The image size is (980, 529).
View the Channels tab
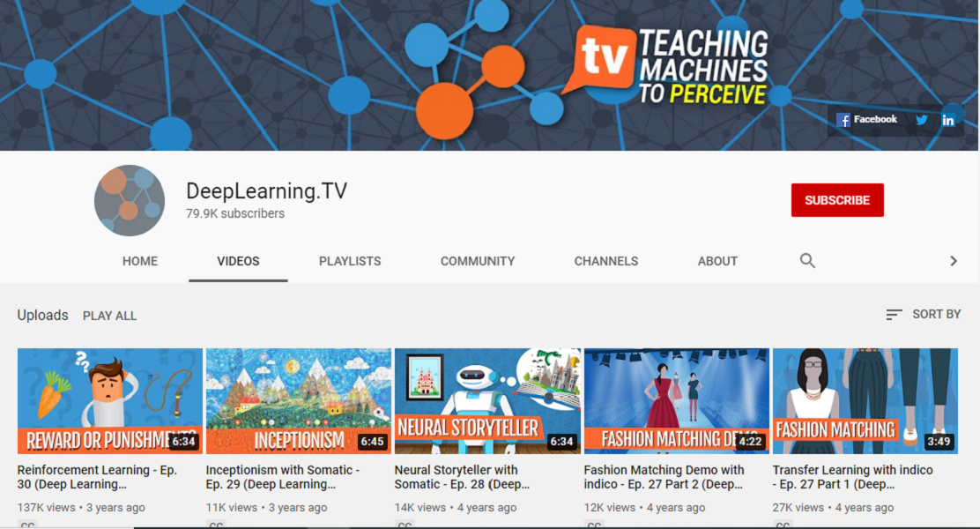tap(606, 261)
